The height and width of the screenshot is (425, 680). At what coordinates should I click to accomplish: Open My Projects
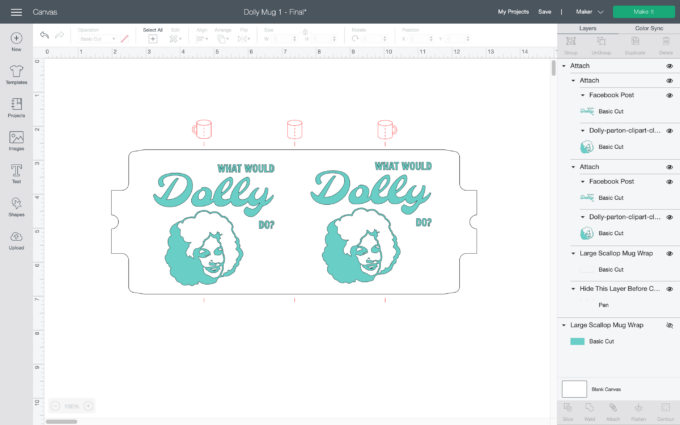coord(513,12)
